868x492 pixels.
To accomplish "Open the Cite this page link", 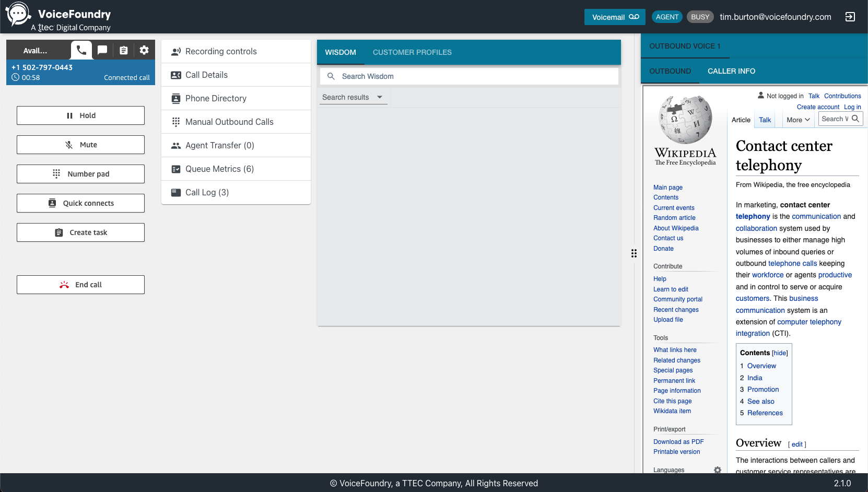I will 672,401.
